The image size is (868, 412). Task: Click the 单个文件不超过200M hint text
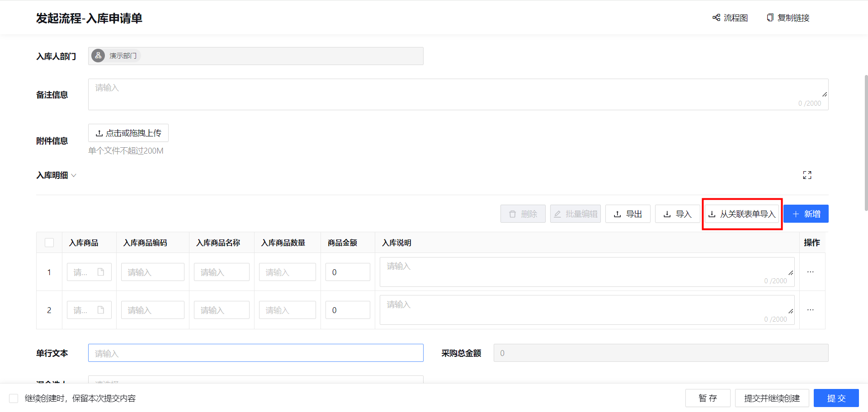126,151
